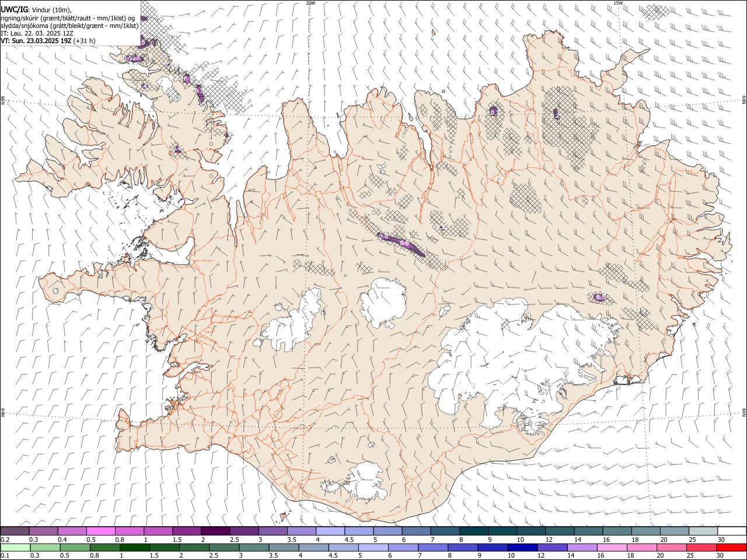Screen dimensions: 747x560
Task: Click the 'slydda/snjókoma' legend description line
Action: point(69,25)
